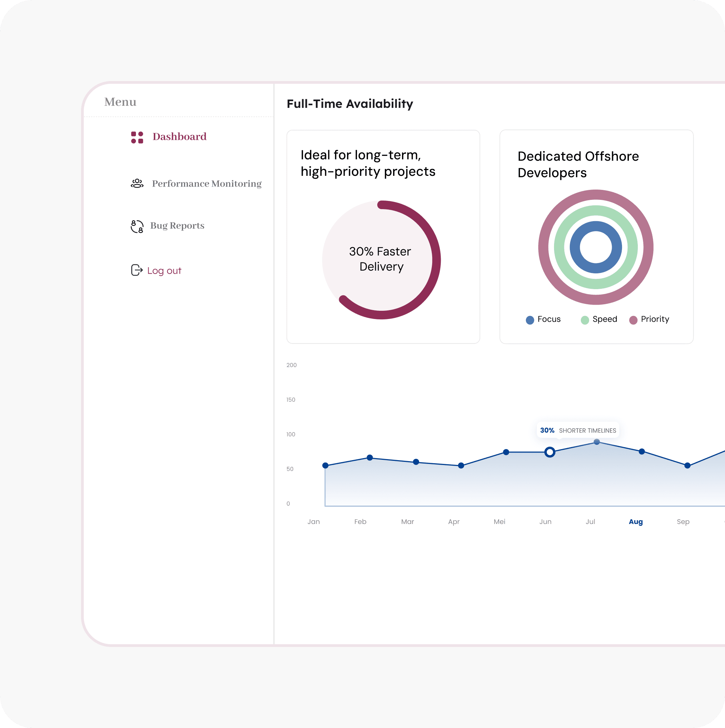Select the Sep month label

pyautogui.click(x=683, y=522)
